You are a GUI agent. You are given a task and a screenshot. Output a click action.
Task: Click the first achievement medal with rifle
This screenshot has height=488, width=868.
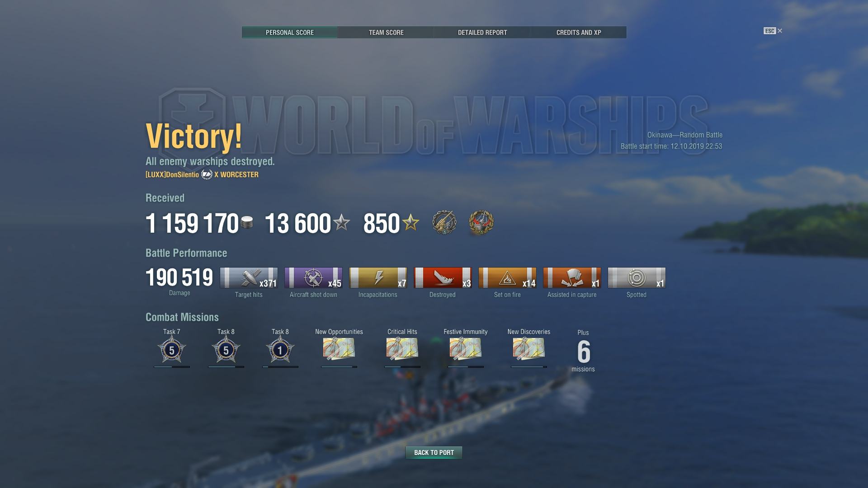point(444,222)
